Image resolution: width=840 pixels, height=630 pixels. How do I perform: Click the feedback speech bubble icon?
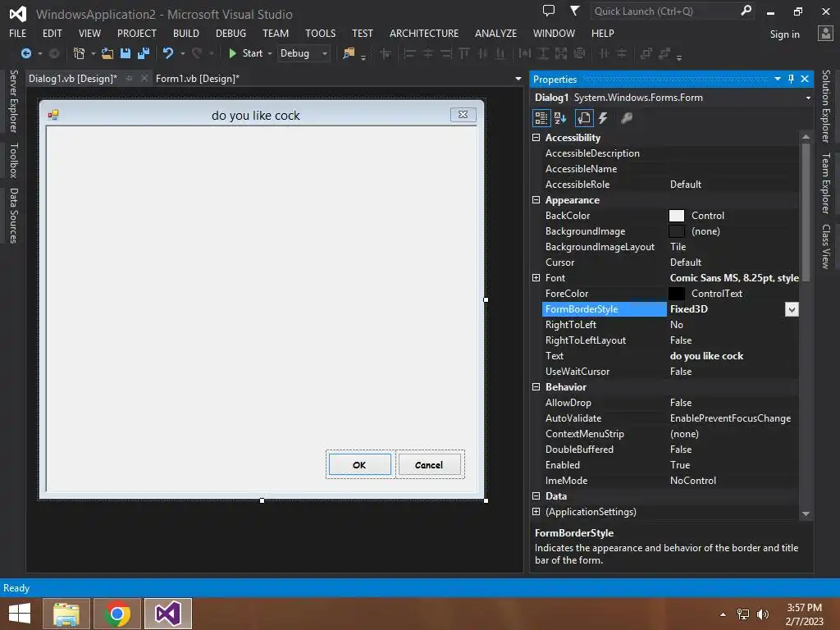pyautogui.click(x=549, y=10)
